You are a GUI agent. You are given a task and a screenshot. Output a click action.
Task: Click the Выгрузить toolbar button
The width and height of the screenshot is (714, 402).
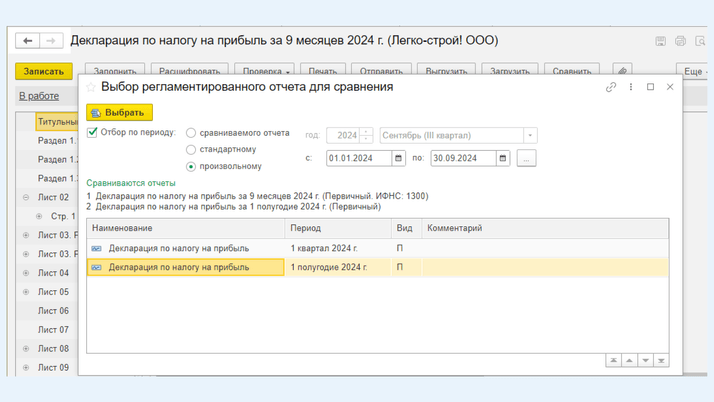[446, 71]
